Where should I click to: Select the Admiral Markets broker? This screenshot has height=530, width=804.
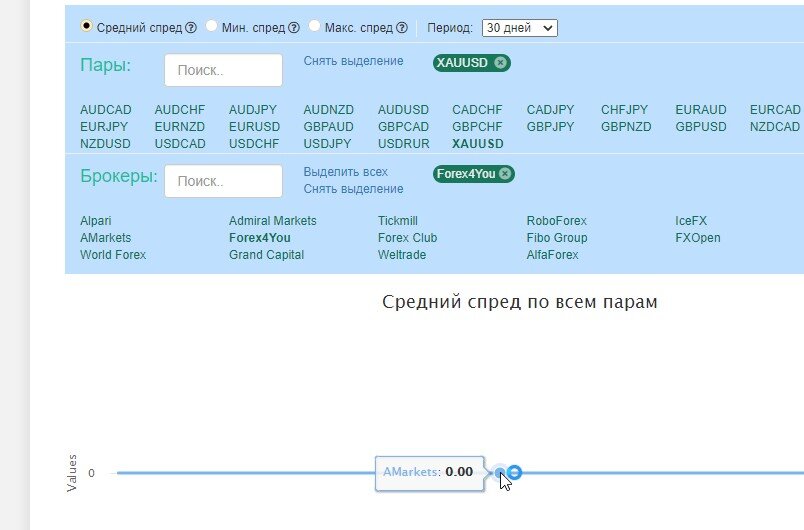[272, 221]
